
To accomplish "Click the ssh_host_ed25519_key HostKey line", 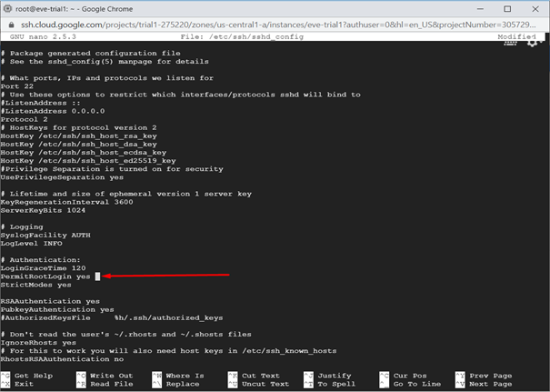I will 88,161.
